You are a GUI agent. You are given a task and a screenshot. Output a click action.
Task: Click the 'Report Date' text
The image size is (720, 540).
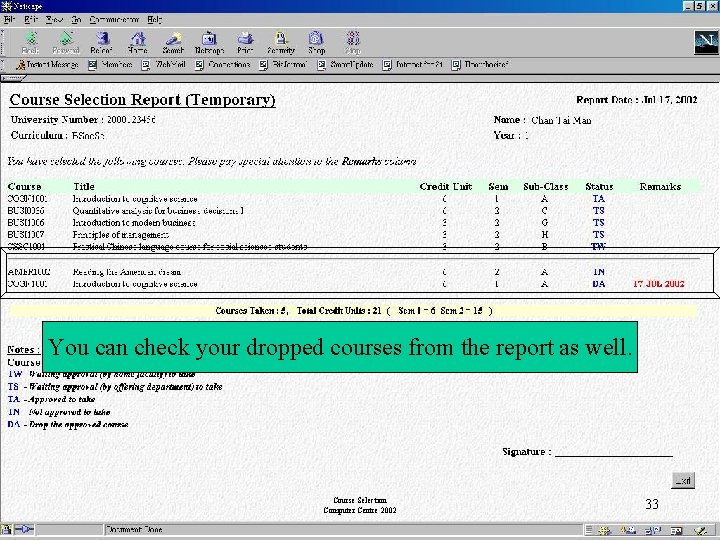(637, 100)
